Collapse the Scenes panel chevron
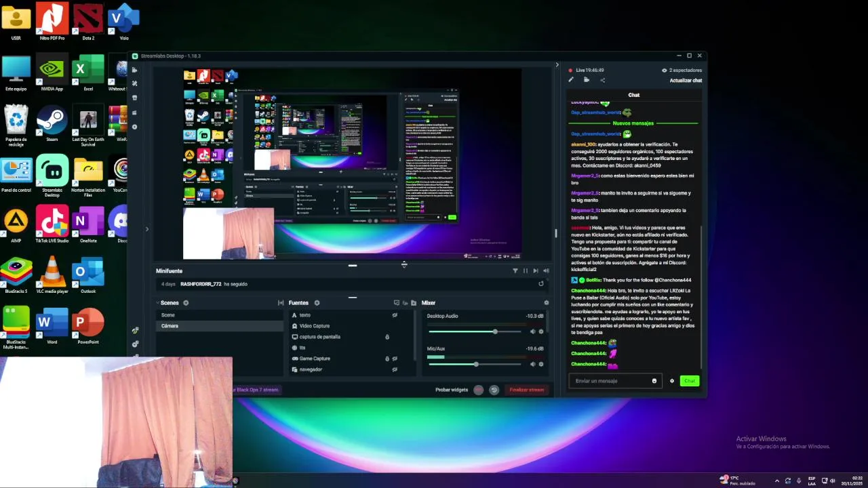The width and height of the screenshot is (868, 488). (x=157, y=303)
